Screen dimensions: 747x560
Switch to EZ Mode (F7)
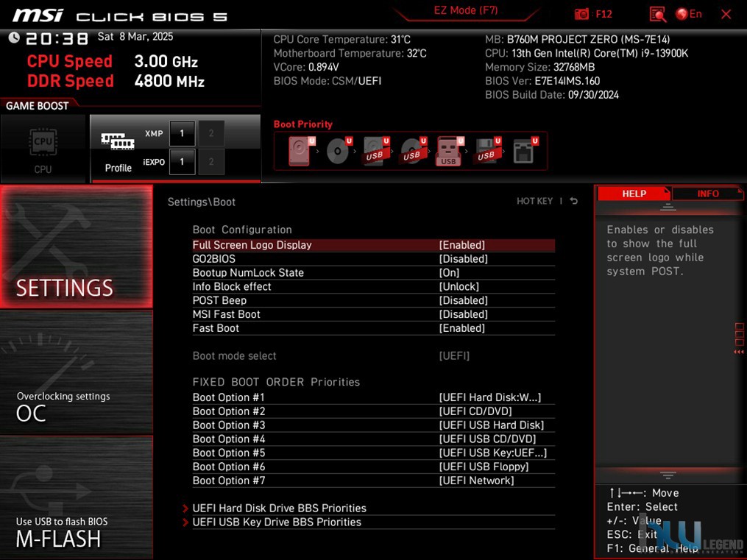tap(465, 10)
